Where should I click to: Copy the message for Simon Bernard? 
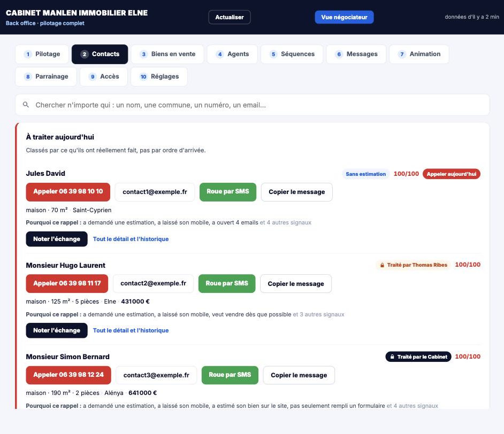(x=299, y=375)
